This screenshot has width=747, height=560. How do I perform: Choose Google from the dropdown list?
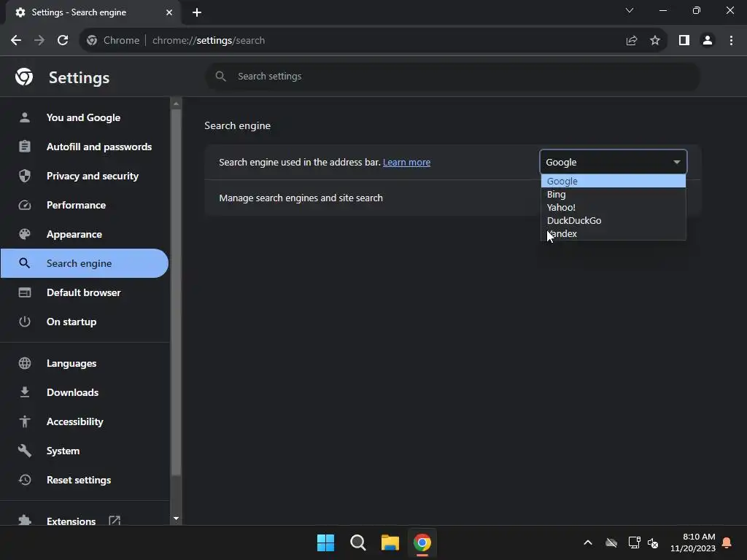click(613, 181)
